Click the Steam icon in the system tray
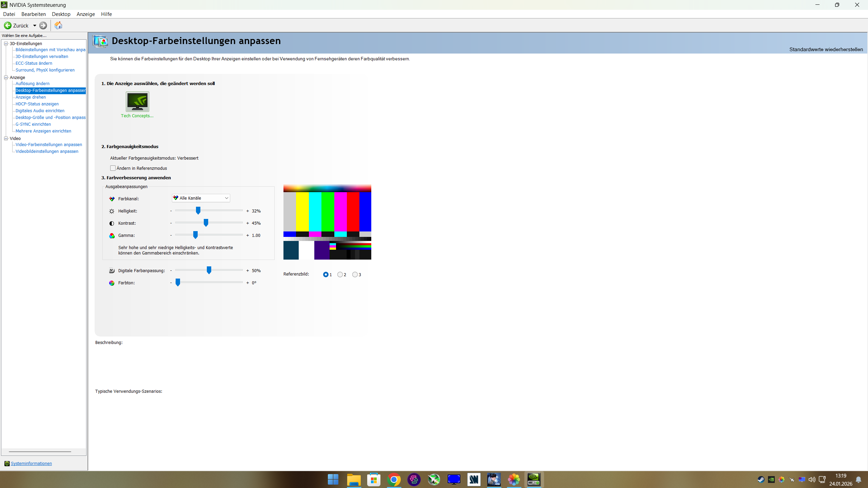 [x=761, y=480]
